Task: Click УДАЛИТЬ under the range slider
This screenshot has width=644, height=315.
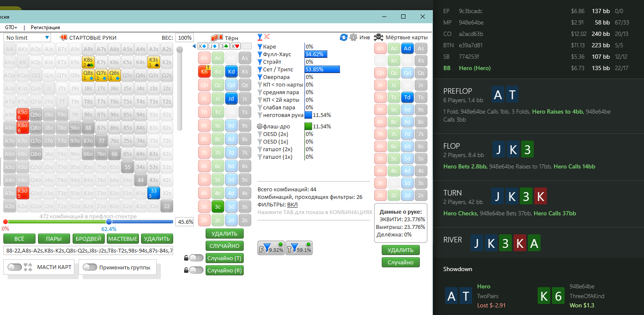Action: (157, 239)
